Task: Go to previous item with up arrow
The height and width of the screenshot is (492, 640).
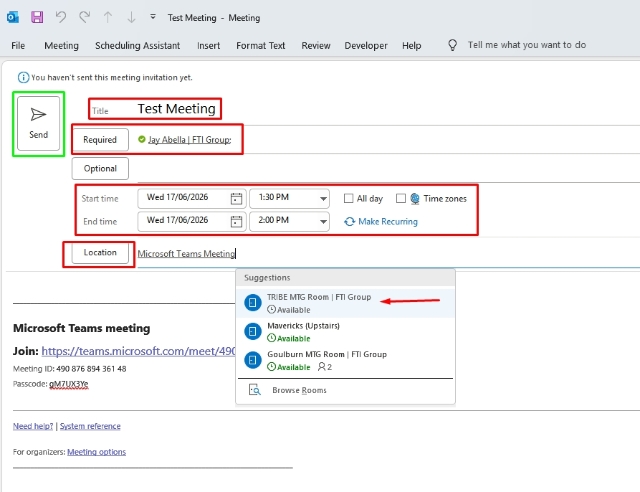Action: [108, 17]
